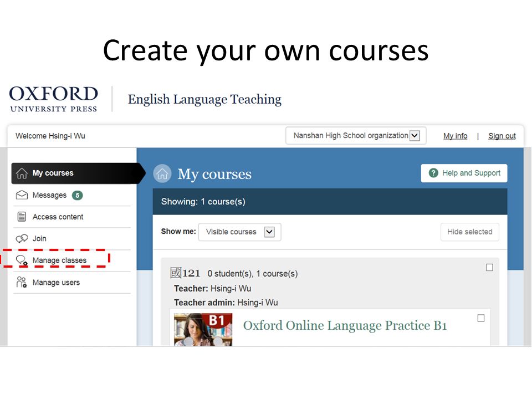The image size is (532, 399).
Task: Click the document icon next to Access content
Action: [22, 217]
